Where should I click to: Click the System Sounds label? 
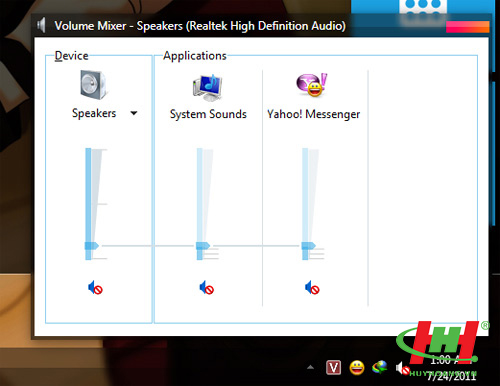[x=208, y=114]
